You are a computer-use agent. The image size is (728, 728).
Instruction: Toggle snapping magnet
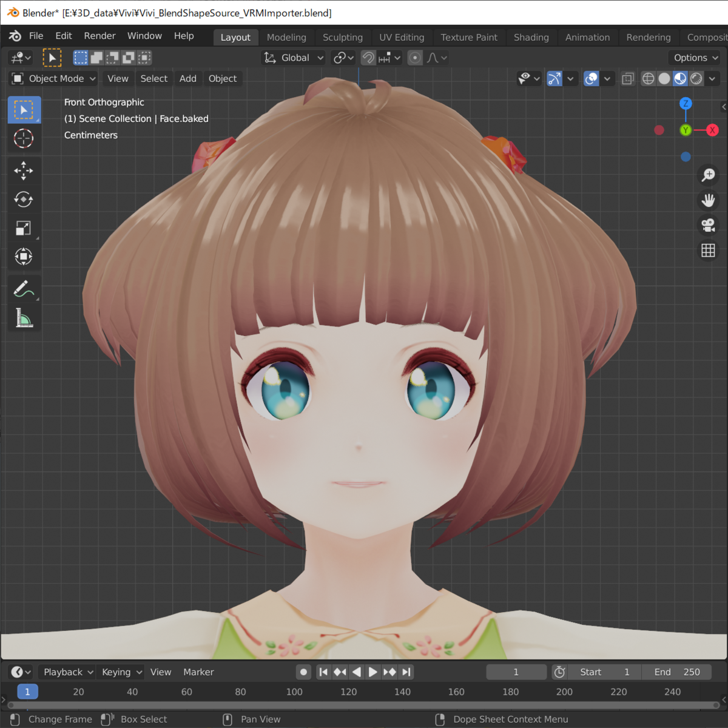click(368, 58)
